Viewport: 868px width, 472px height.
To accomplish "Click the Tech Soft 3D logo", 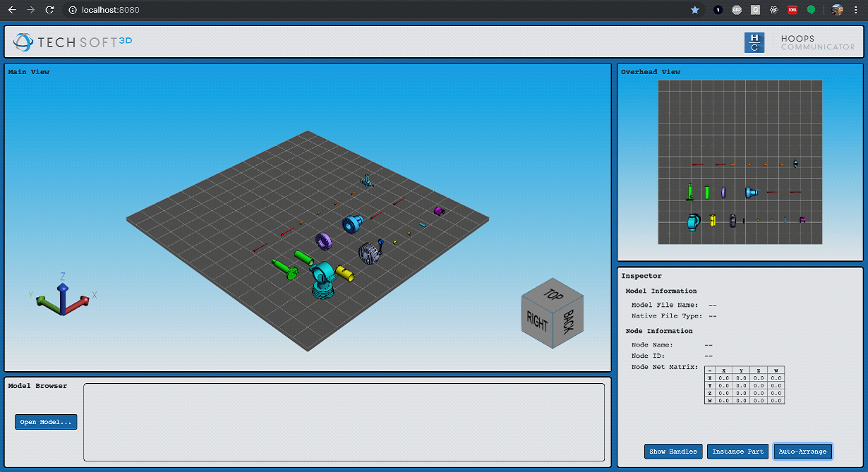I will click(73, 42).
